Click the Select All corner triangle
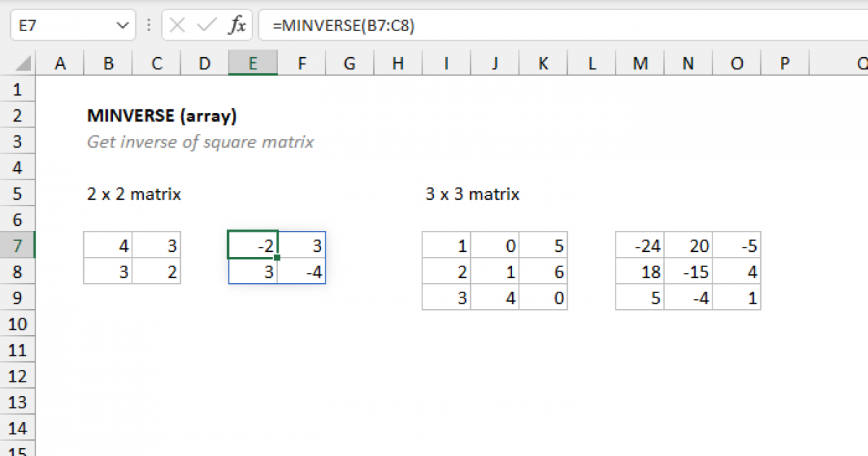This screenshot has width=868, height=456. pos(18,64)
